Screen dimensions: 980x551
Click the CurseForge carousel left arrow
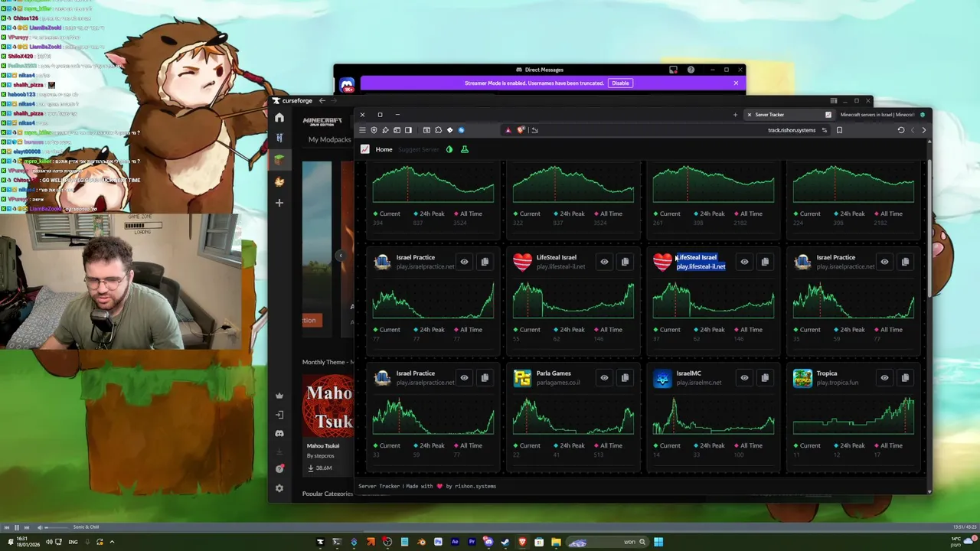point(341,256)
